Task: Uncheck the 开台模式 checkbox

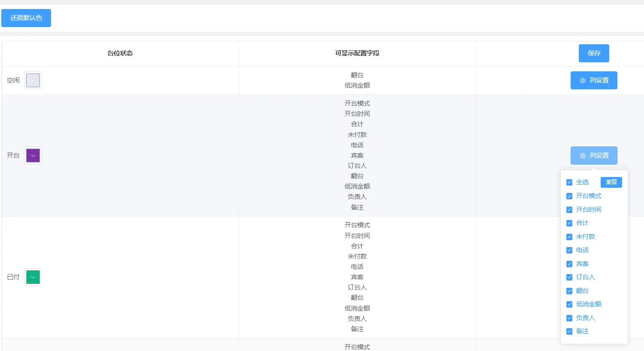Action: (x=569, y=196)
